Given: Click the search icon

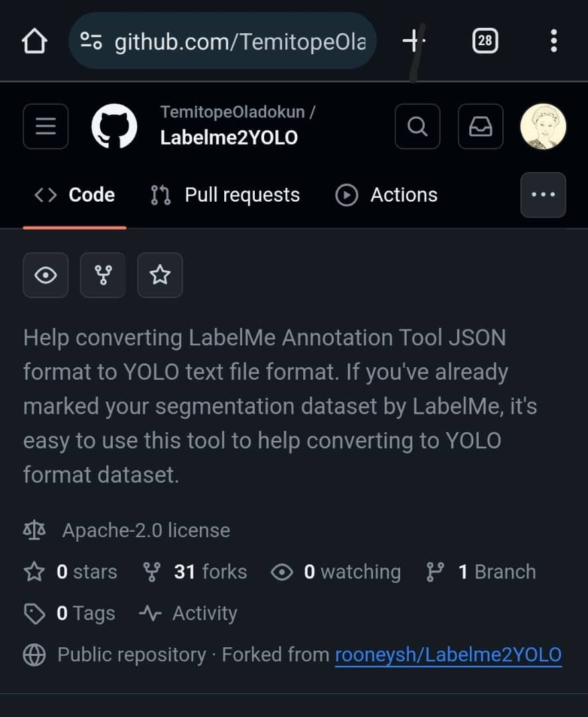Looking at the screenshot, I should pyautogui.click(x=417, y=126).
